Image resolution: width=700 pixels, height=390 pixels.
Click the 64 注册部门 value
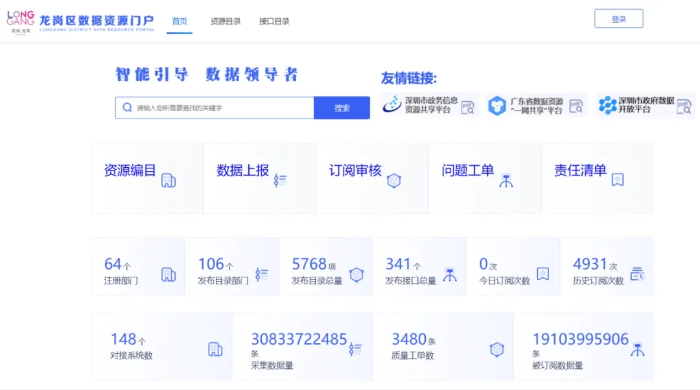click(x=112, y=264)
